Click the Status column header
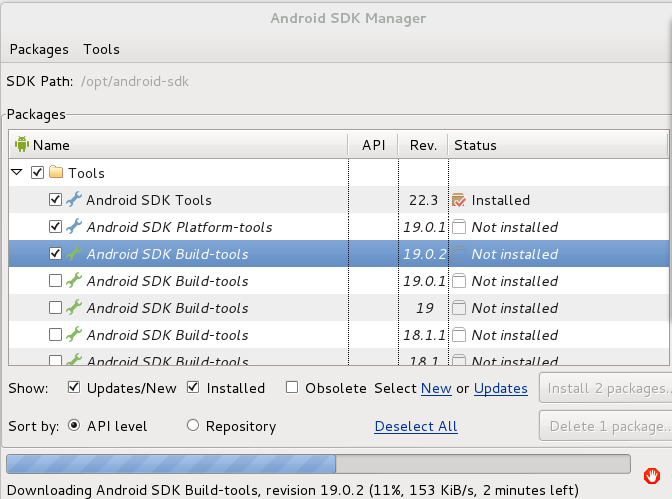 [558, 145]
